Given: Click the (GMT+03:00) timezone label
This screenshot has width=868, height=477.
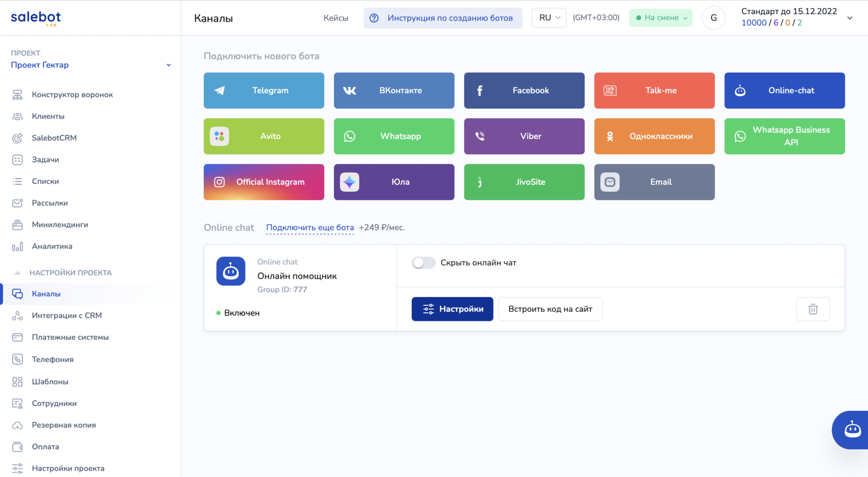Looking at the screenshot, I should click(x=596, y=18).
